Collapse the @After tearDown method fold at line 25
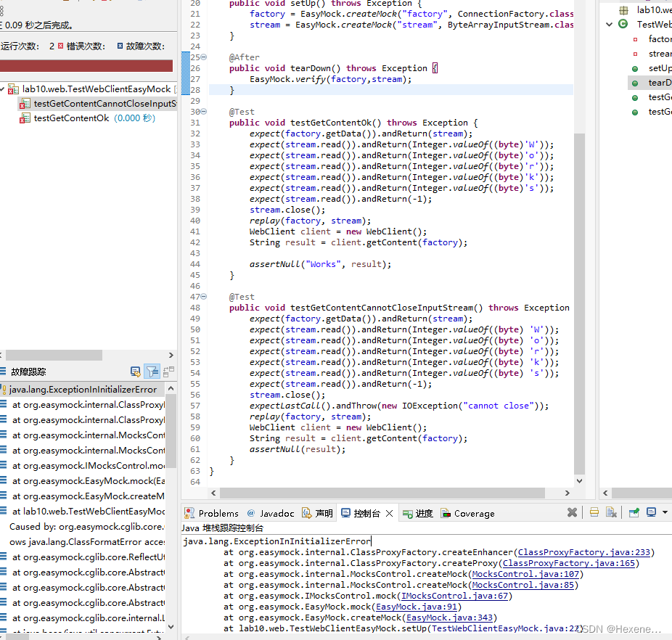672x640 pixels. pyautogui.click(x=204, y=57)
